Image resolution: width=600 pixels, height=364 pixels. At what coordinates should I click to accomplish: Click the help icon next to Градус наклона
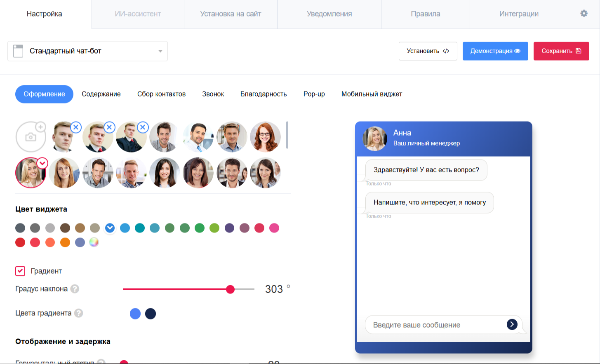75,289
